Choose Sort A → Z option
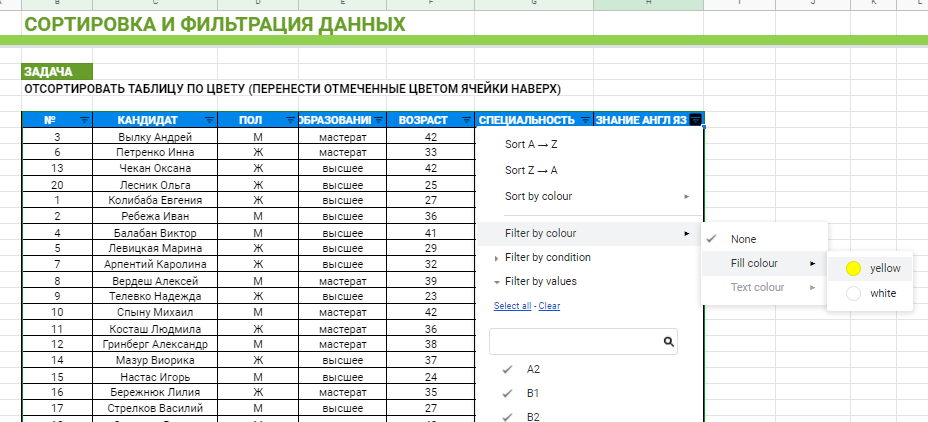Image resolution: width=928 pixels, height=422 pixels. click(531, 144)
